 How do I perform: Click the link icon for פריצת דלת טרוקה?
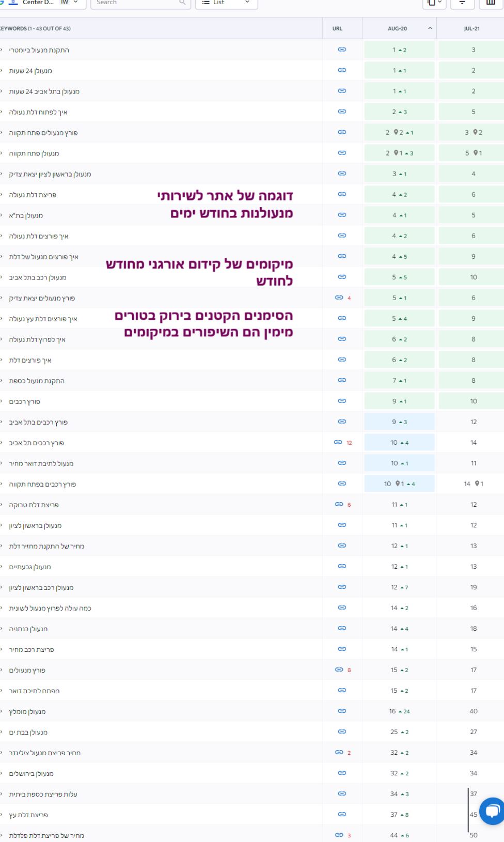(x=339, y=504)
